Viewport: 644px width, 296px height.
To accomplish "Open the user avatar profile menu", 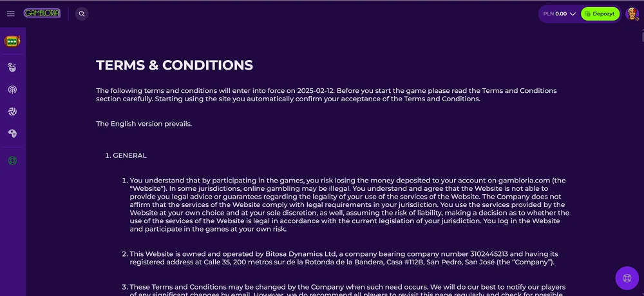I will (632, 14).
